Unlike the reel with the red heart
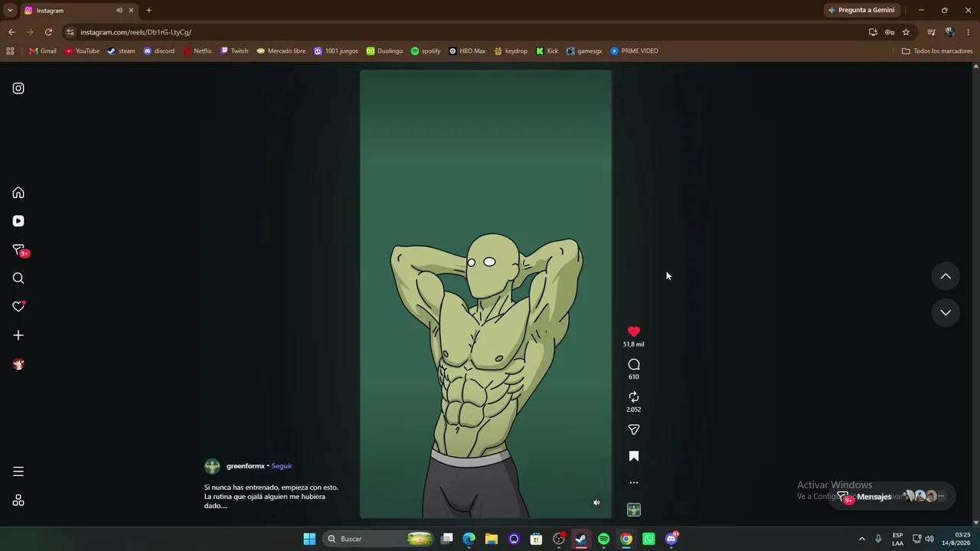Screen dimensions: 980x551 click(x=634, y=331)
